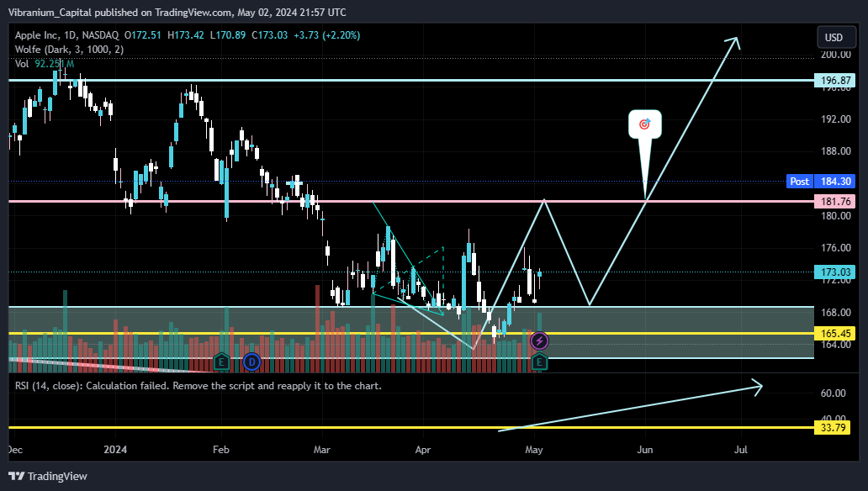Select the 184.30 post-market price label

tap(835, 181)
